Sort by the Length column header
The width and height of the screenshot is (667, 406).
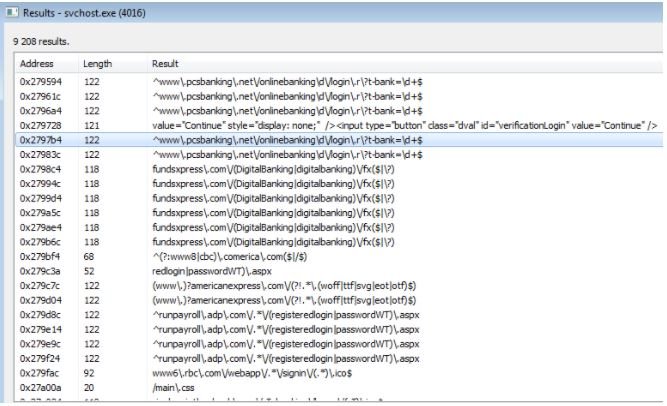(x=112, y=64)
